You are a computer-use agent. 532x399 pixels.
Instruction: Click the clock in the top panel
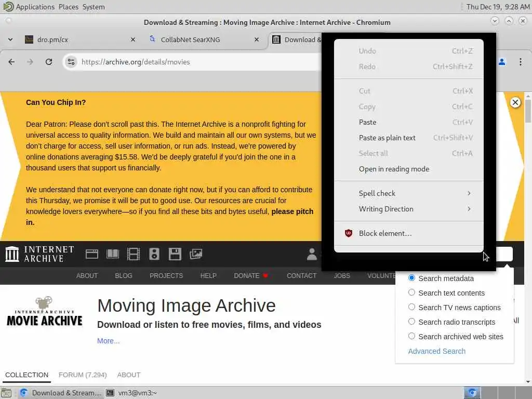tap(498, 7)
